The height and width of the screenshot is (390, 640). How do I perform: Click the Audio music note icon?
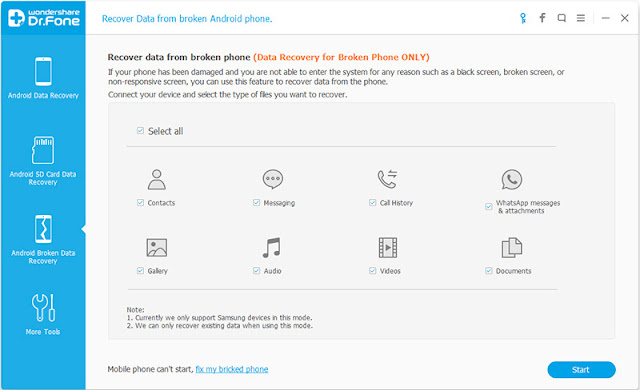click(x=271, y=248)
